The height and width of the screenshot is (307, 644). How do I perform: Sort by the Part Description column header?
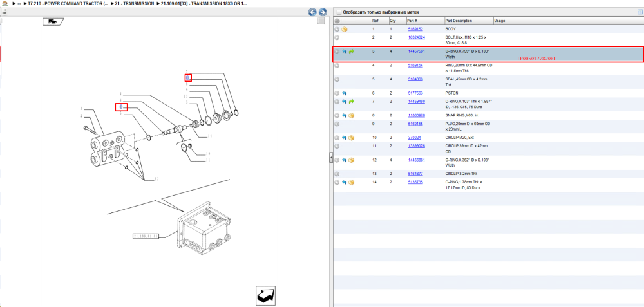click(459, 21)
